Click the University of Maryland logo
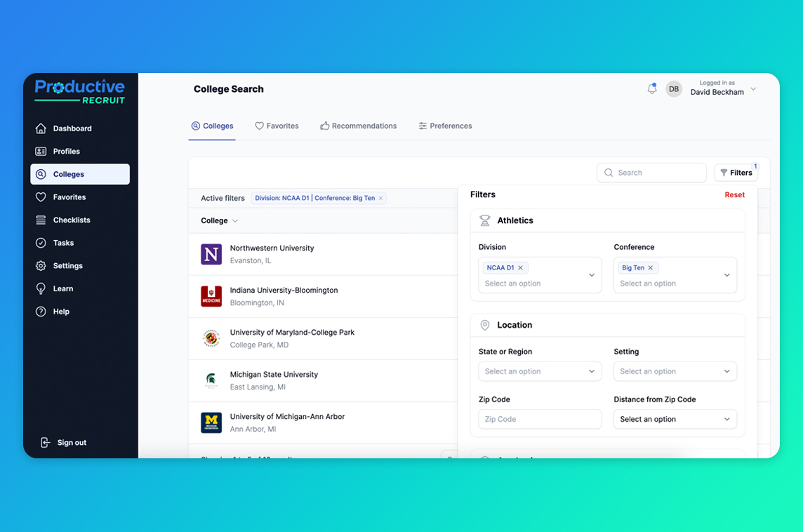The image size is (803, 532). pyautogui.click(x=211, y=338)
